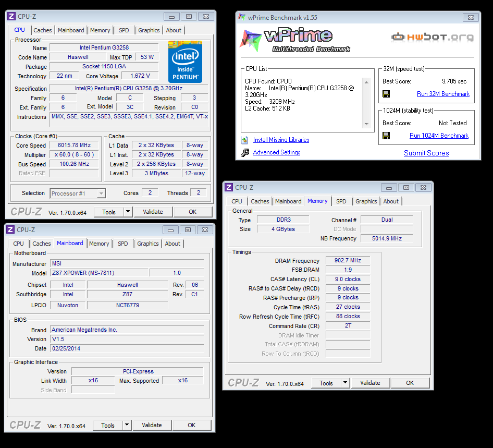Click the CPU-Z logo icon in the Mainboard window title bar
The height and width of the screenshot is (448, 493).
(10, 229)
